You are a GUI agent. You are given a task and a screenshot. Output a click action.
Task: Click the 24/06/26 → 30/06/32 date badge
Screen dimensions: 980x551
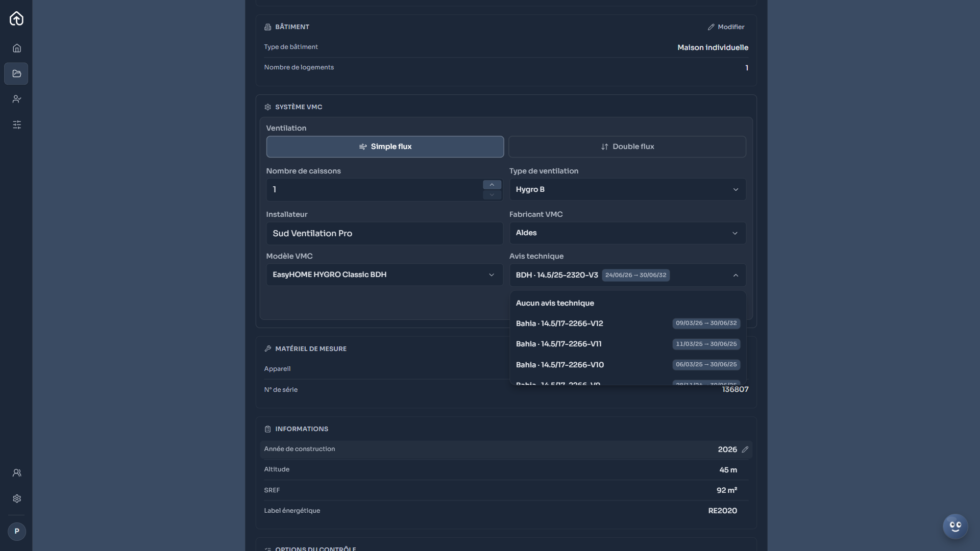635,275
